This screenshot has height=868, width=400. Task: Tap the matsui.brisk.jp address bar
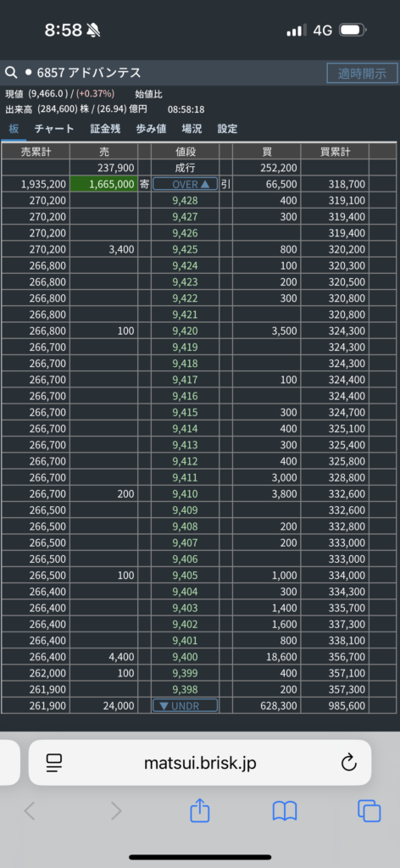[200, 763]
